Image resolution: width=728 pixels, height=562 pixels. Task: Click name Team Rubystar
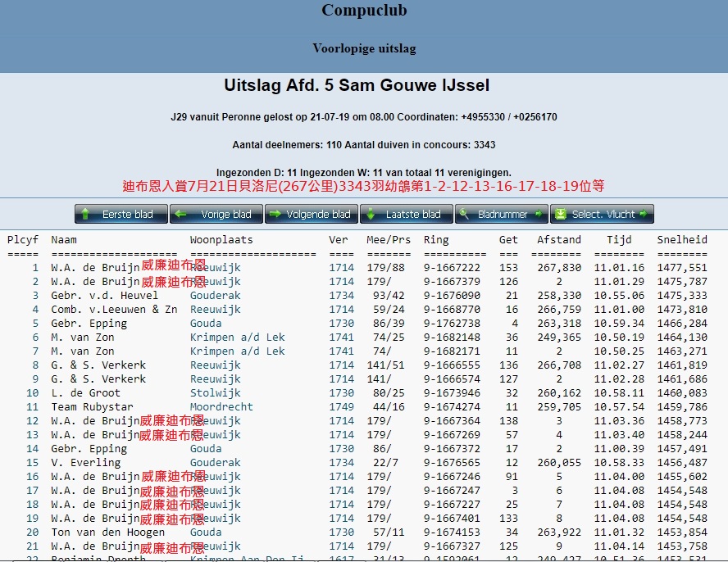(x=92, y=407)
